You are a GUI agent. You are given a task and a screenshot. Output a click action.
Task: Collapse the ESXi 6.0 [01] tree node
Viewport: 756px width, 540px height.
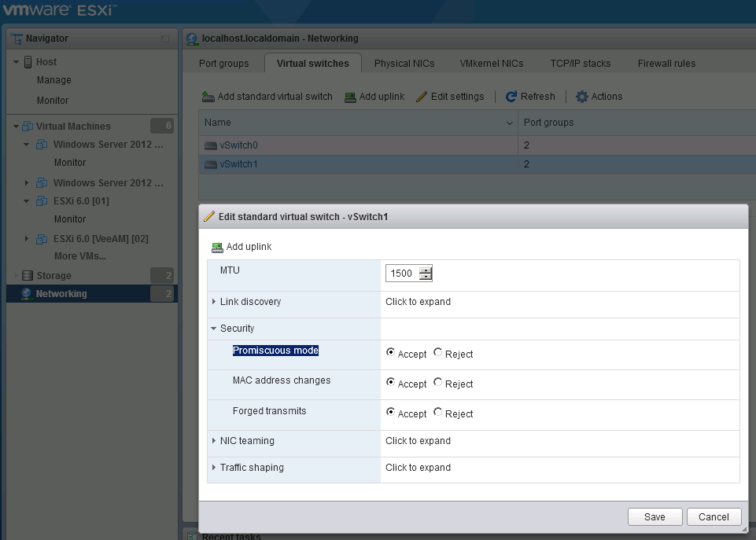point(27,201)
